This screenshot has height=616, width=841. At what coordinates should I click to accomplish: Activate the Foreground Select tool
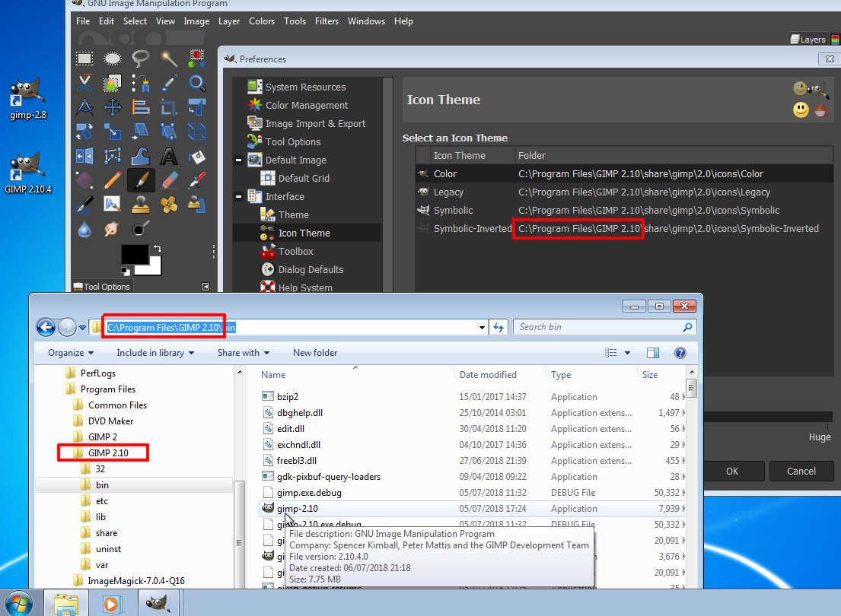coord(112,83)
